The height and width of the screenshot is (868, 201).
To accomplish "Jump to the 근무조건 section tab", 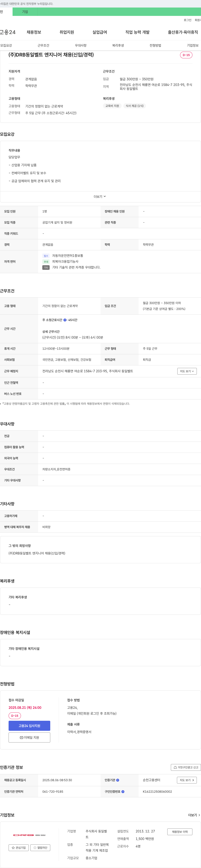I will pos(43,45).
